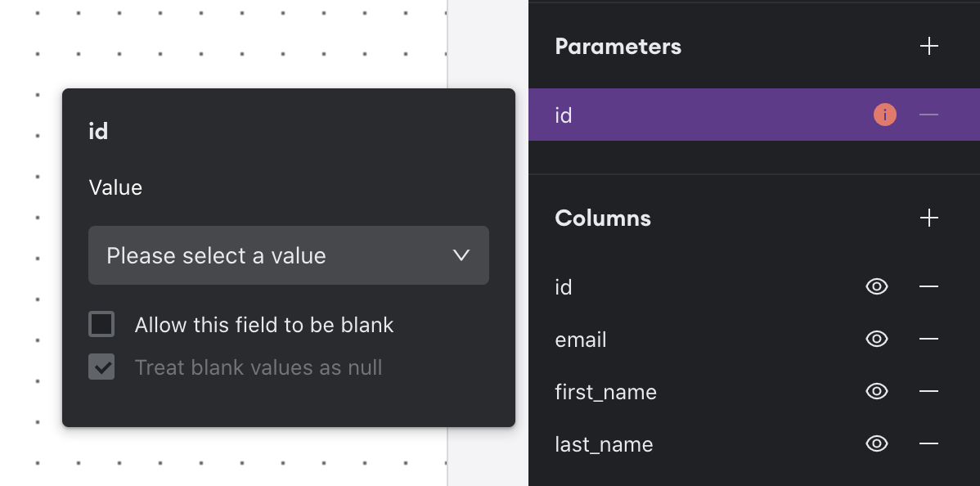Remove the last_name column with minus icon
Viewport: 980px width, 486px height.
pyautogui.click(x=928, y=443)
